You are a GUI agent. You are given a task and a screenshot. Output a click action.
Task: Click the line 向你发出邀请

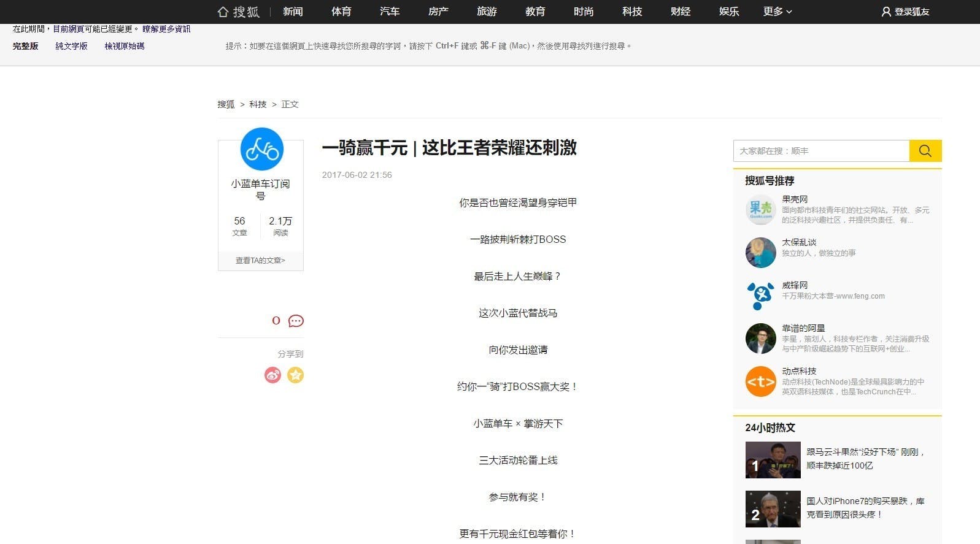(x=518, y=350)
